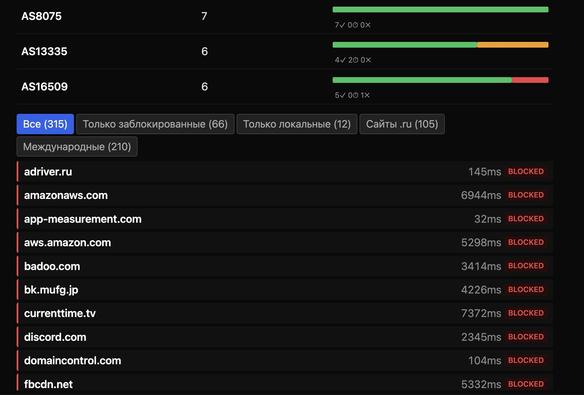Screen dimensions: 584x395
Task: Click the 145ms latency value
Action: (x=485, y=172)
